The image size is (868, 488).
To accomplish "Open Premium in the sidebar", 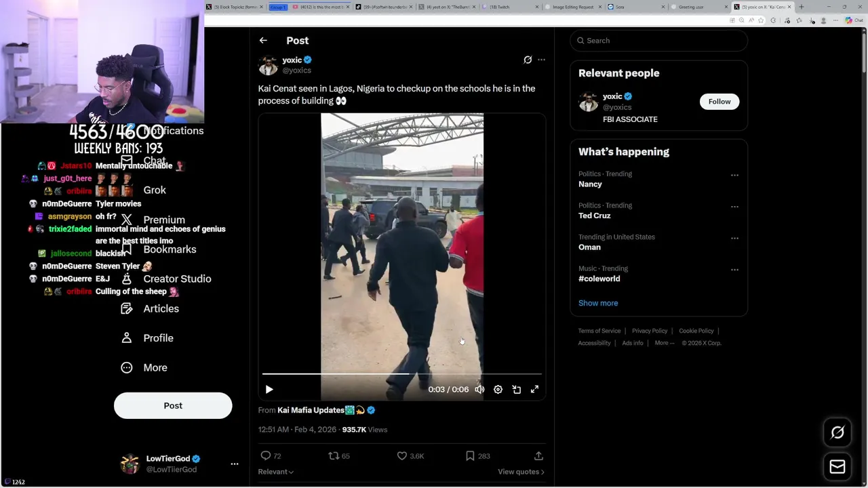I will point(153,220).
